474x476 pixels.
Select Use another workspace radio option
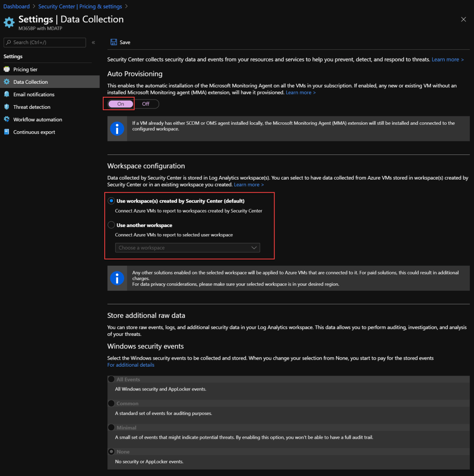(x=111, y=225)
